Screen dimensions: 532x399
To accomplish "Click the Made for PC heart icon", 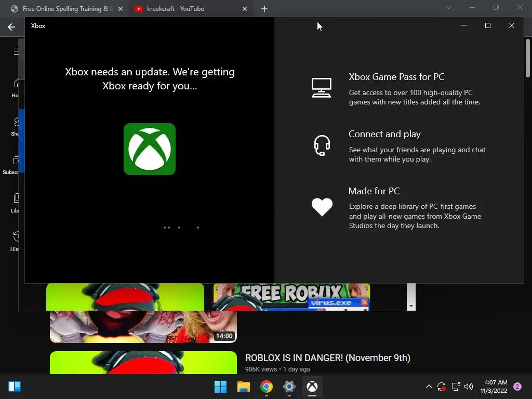I will click(x=322, y=207).
